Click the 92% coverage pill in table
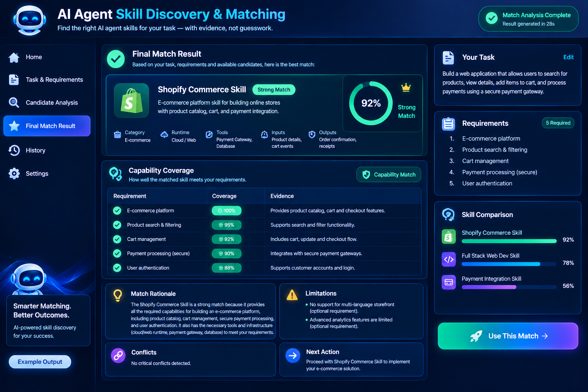The width and height of the screenshot is (588, 392). [227, 239]
